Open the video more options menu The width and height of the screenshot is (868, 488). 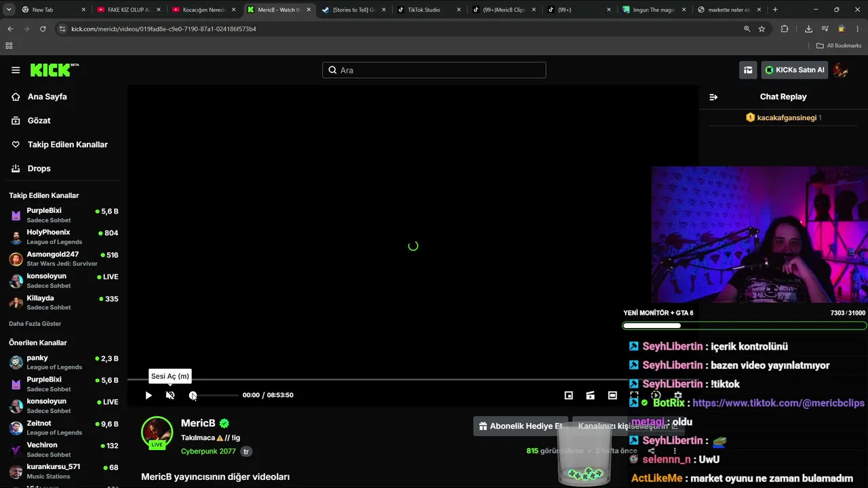pyautogui.click(x=674, y=451)
